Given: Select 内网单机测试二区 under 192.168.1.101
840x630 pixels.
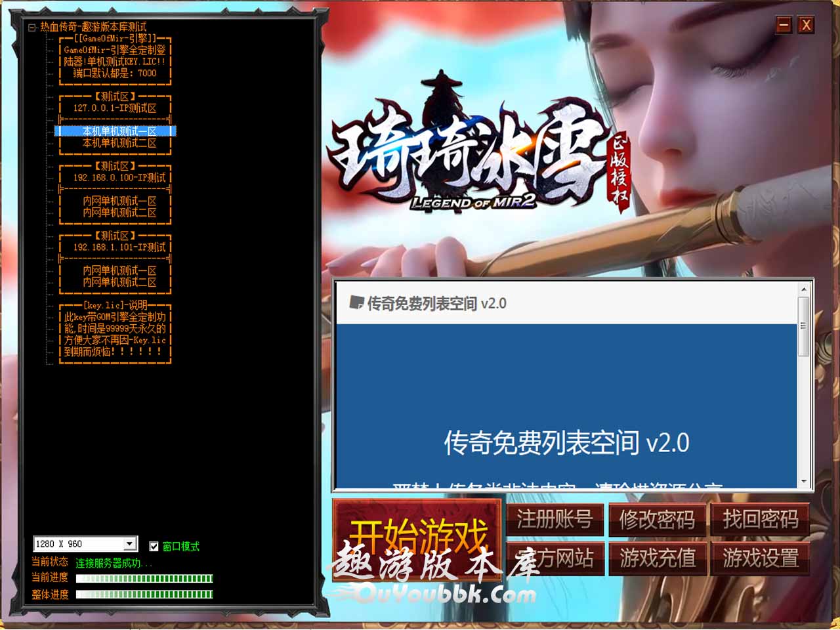Looking at the screenshot, I should click(119, 282).
